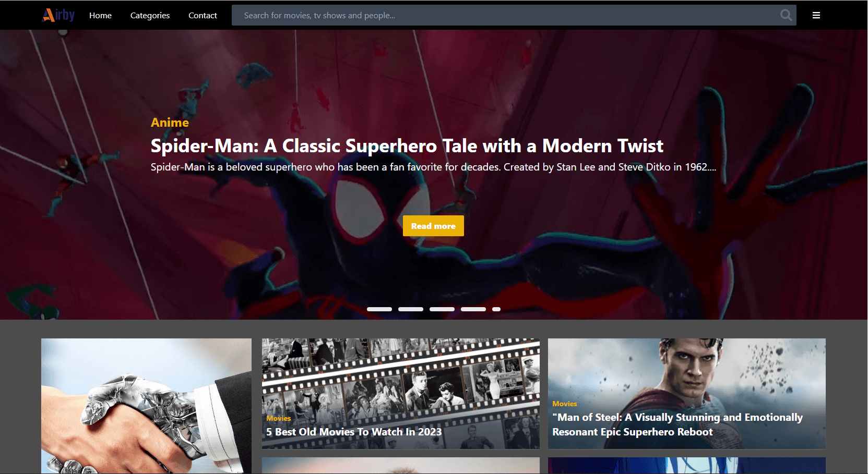Open the Anime category label in hero

click(170, 123)
